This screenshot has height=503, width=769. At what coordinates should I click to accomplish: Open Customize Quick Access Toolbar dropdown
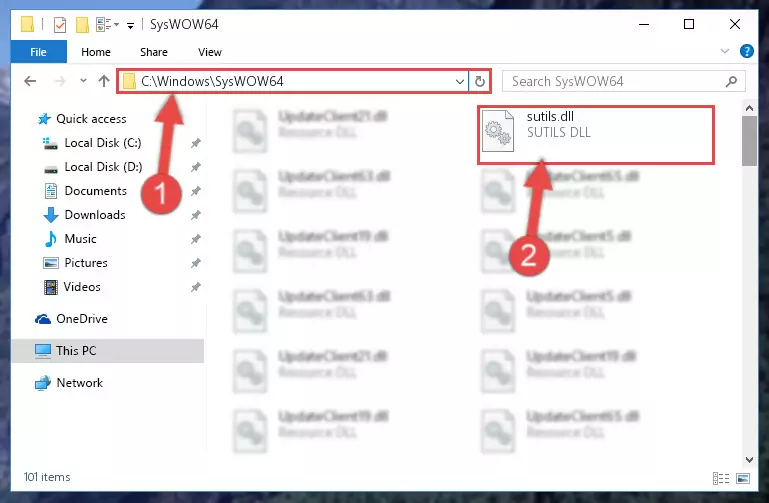click(x=130, y=25)
